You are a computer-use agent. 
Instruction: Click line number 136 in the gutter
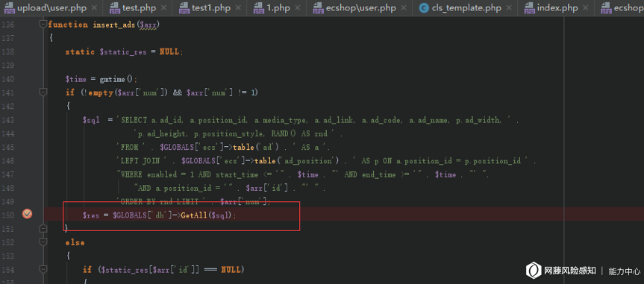(7, 25)
